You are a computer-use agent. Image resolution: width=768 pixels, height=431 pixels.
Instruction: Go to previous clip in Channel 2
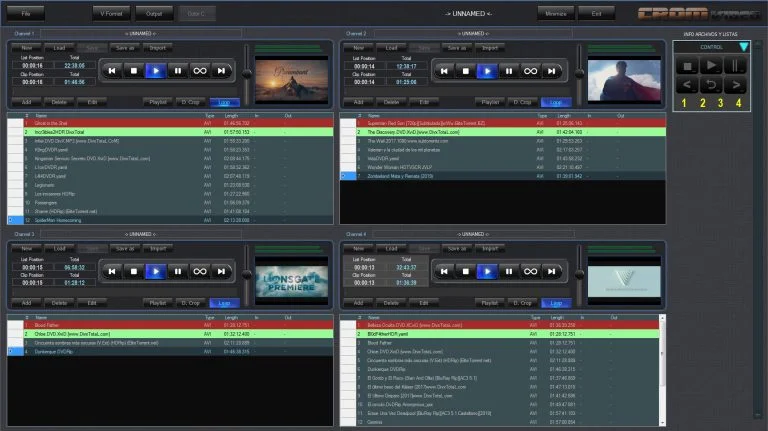click(x=444, y=71)
